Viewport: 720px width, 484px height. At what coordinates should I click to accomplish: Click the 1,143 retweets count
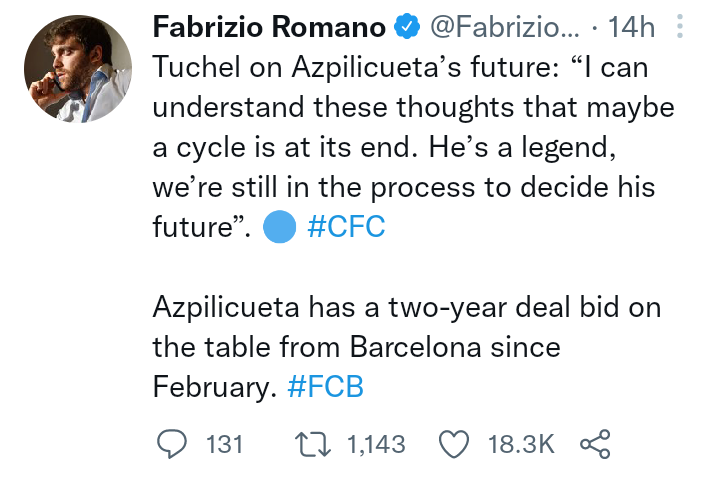click(x=377, y=445)
